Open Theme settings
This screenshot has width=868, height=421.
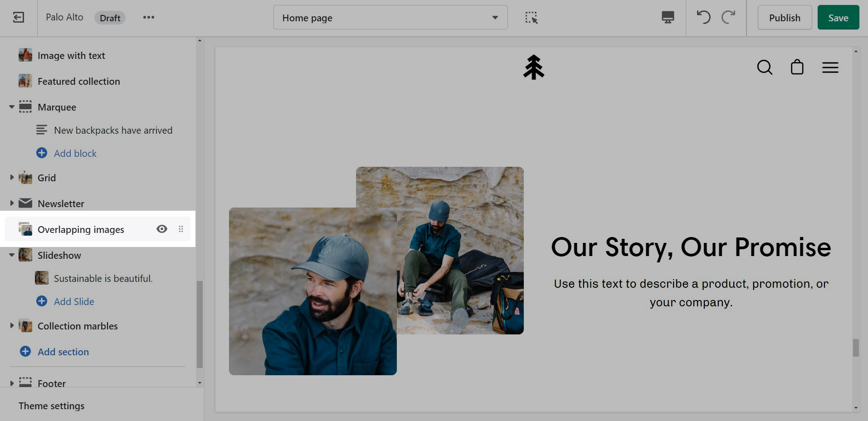(52, 406)
